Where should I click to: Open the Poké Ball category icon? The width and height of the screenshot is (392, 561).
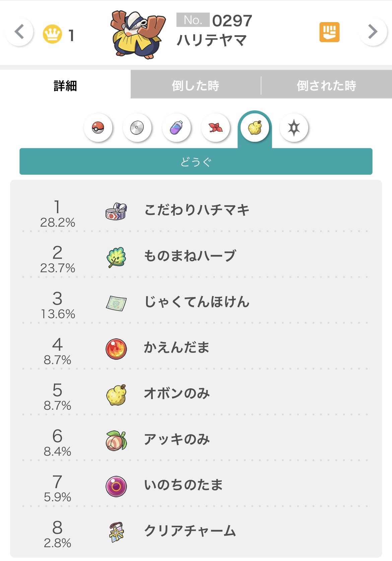point(98,128)
